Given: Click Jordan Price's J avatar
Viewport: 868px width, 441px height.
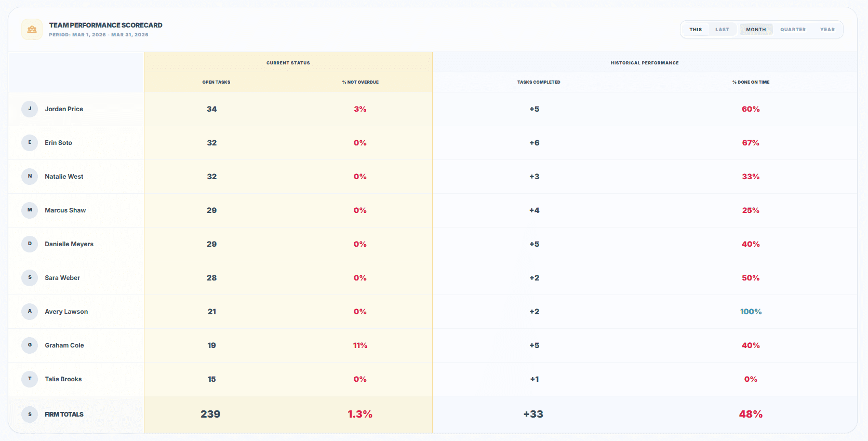Looking at the screenshot, I should tap(30, 109).
